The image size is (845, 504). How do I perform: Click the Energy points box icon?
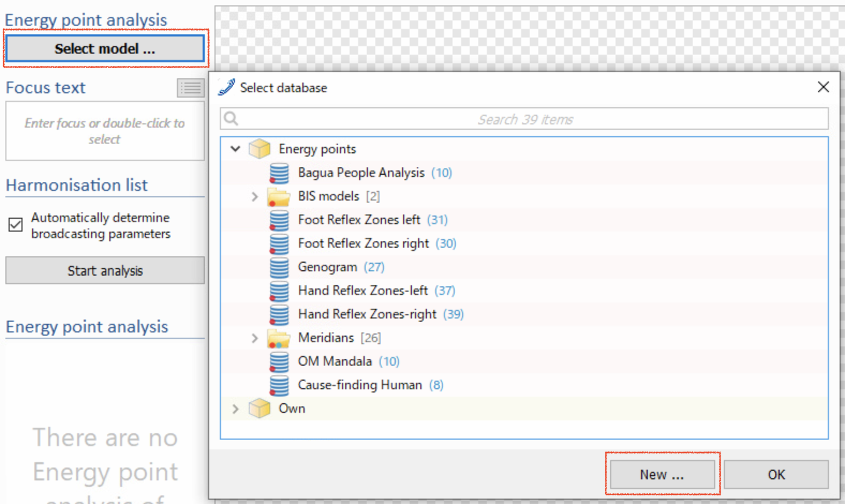coord(260,149)
